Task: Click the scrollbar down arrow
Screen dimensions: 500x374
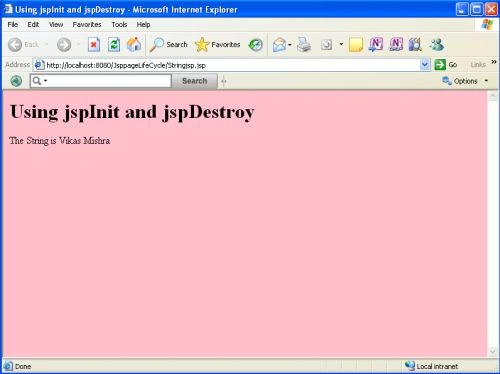Action: [x=493, y=351]
